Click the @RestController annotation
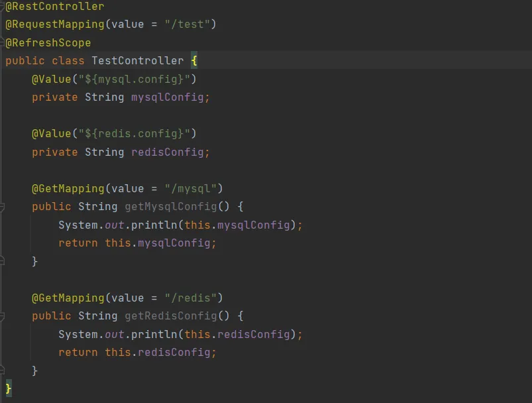Viewport: 532px width, 403px height. (55, 7)
